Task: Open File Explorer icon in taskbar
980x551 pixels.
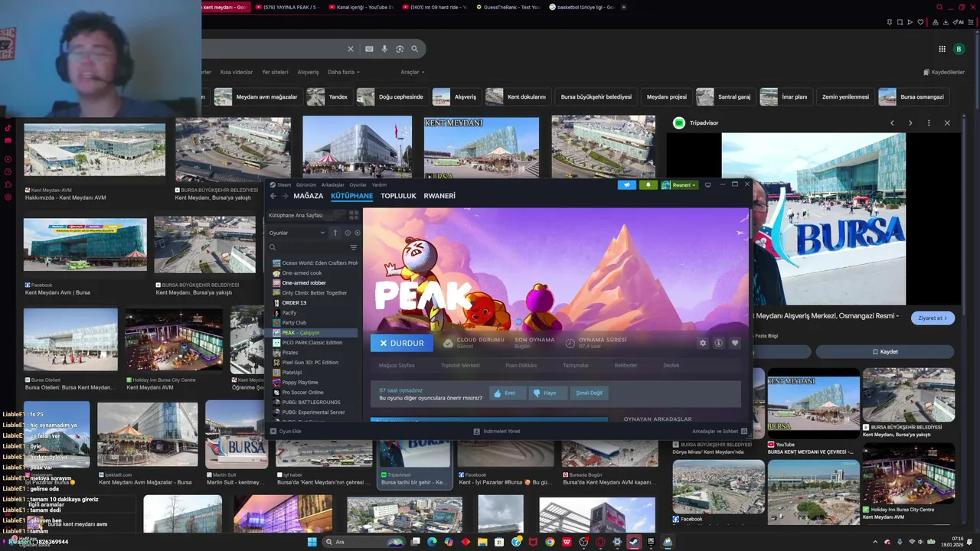Action: (x=482, y=542)
